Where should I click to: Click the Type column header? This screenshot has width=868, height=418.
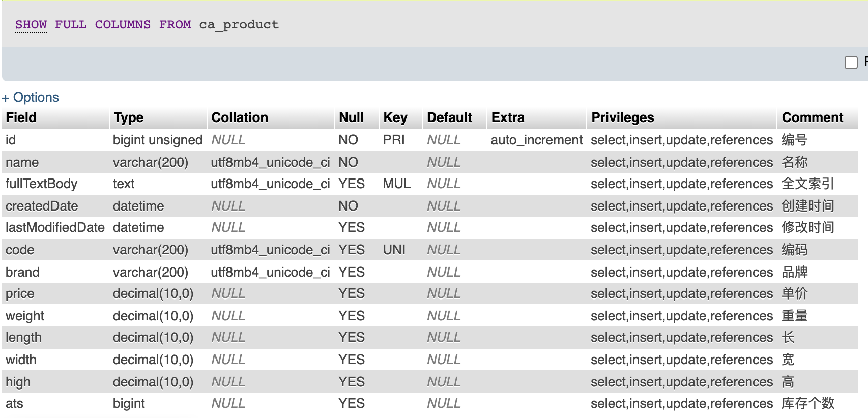pyautogui.click(x=129, y=117)
